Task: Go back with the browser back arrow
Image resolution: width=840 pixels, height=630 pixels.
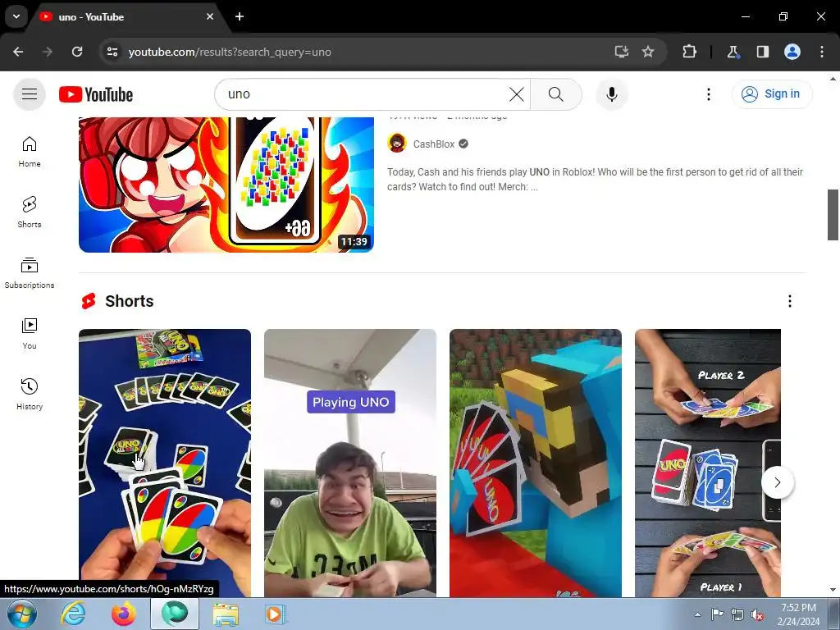Action: [x=18, y=52]
